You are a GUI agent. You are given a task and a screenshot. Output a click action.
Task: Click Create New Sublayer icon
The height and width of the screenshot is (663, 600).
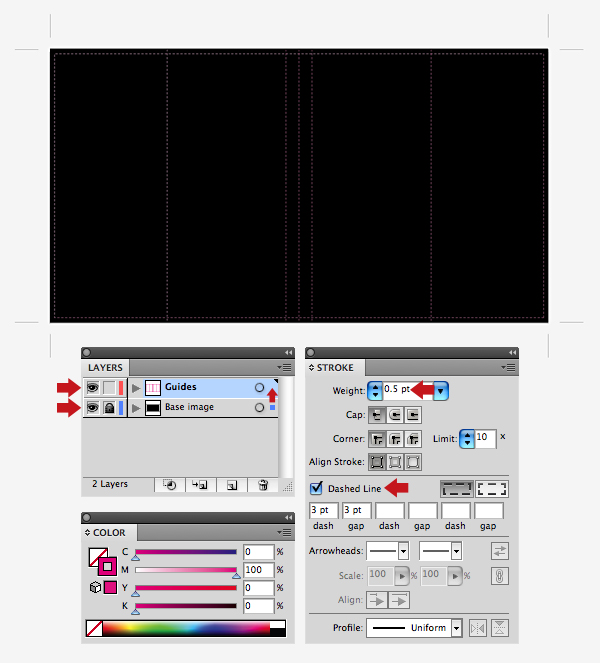click(200, 485)
